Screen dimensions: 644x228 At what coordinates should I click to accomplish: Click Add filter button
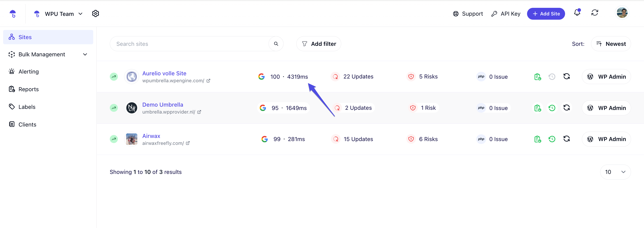click(318, 44)
